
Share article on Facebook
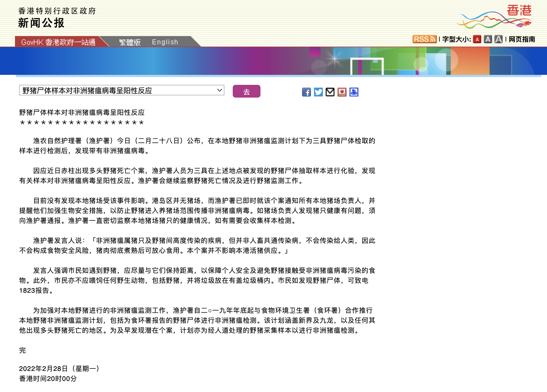[306, 92]
